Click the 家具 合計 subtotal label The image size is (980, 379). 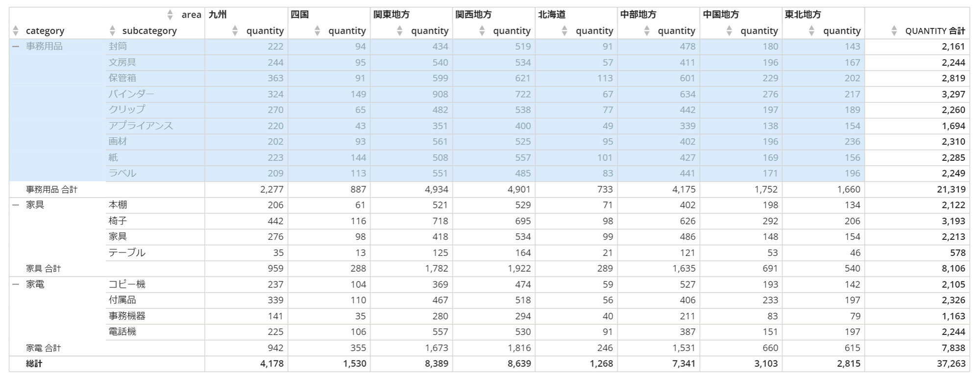tap(43, 269)
